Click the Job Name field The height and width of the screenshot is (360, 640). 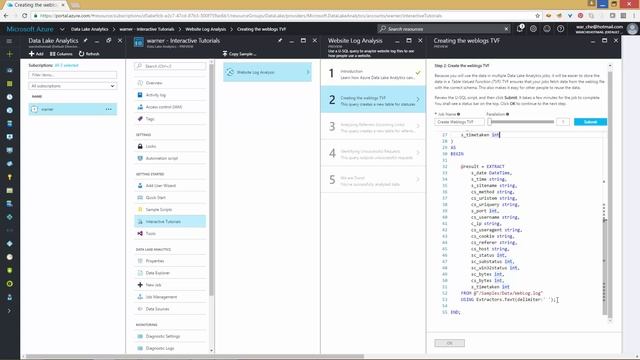coord(459,122)
